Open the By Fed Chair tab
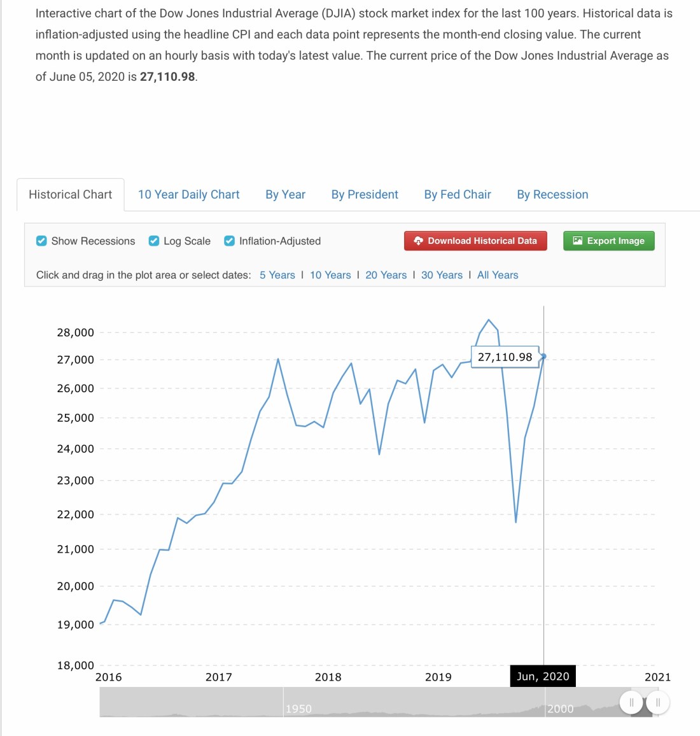 click(458, 195)
